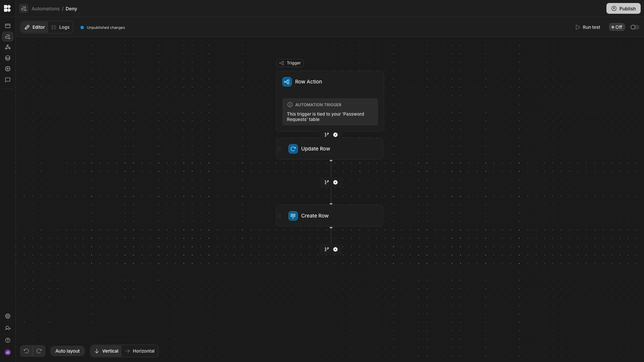The image size is (644, 362).
Task: Select the Row Action trigger title
Action: click(x=309, y=82)
